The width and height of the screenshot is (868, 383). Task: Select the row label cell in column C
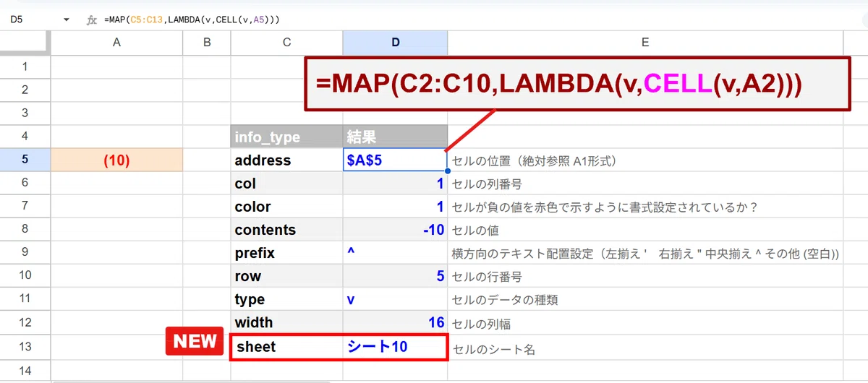[x=286, y=277]
